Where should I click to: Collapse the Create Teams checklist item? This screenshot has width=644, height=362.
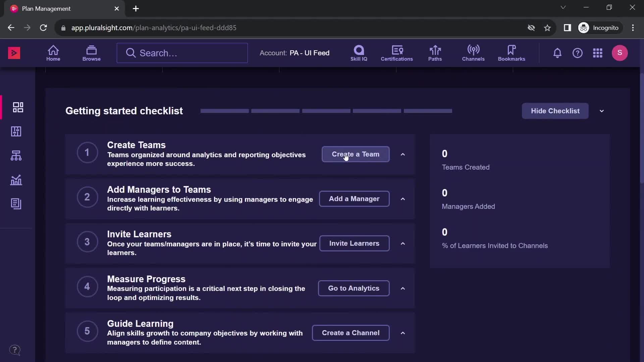click(x=403, y=155)
